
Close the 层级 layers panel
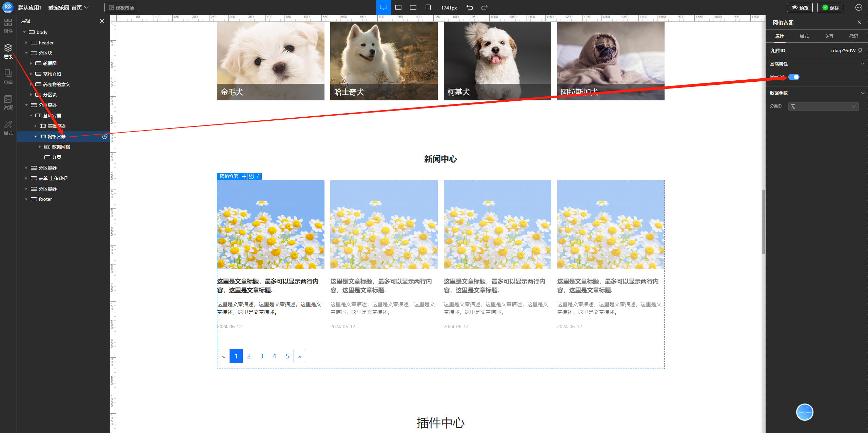[x=102, y=21]
